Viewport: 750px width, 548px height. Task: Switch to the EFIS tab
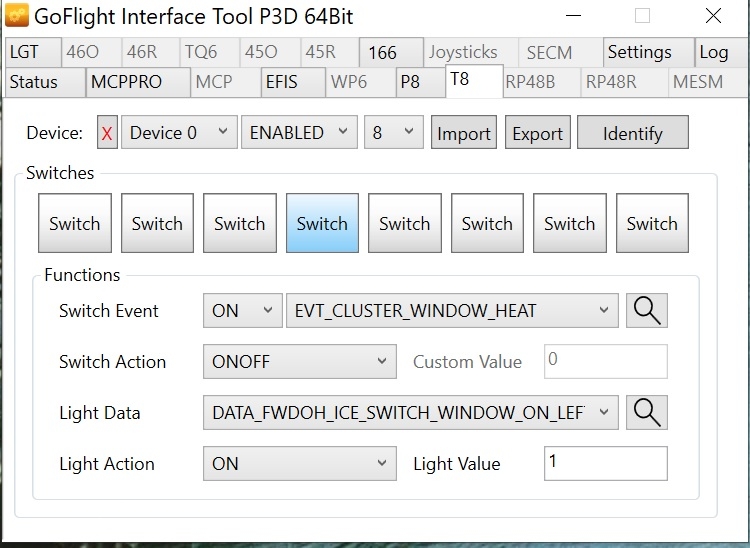(282, 82)
